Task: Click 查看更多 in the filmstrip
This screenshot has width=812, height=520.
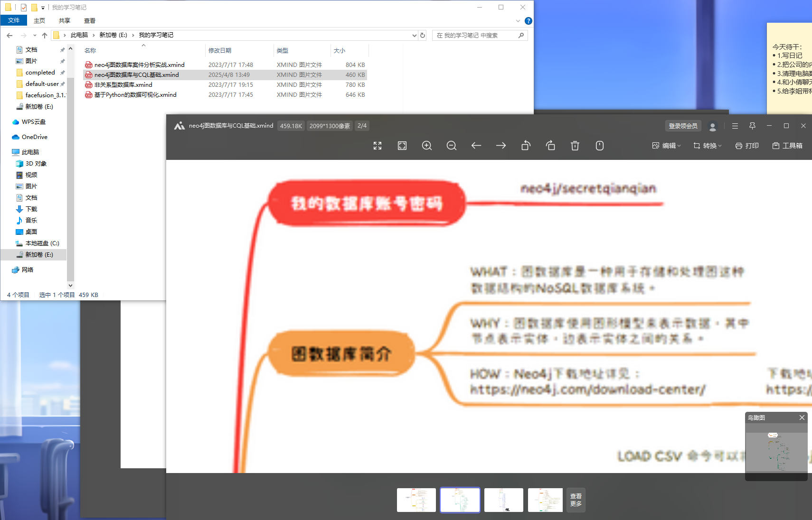Action: [x=576, y=500]
